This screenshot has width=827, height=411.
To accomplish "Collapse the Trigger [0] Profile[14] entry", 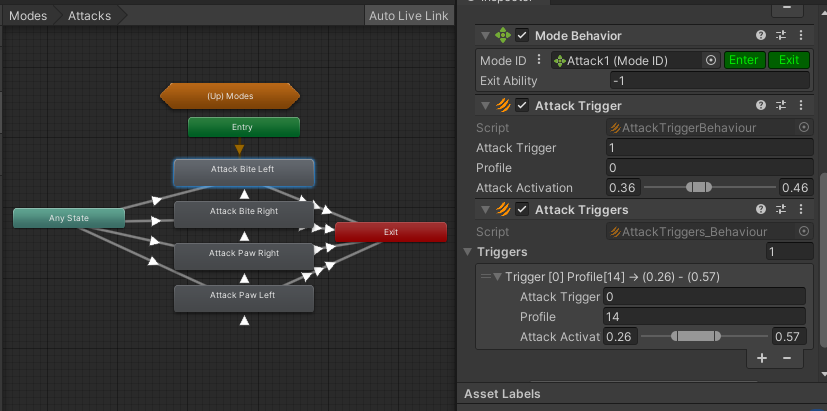I will tap(498, 276).
